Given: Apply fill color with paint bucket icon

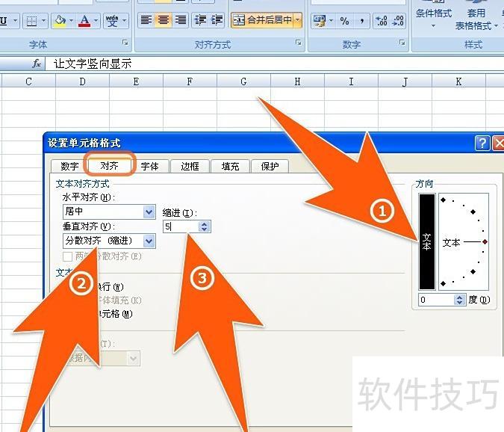Looking at the screenshot, I should [60, 21].
